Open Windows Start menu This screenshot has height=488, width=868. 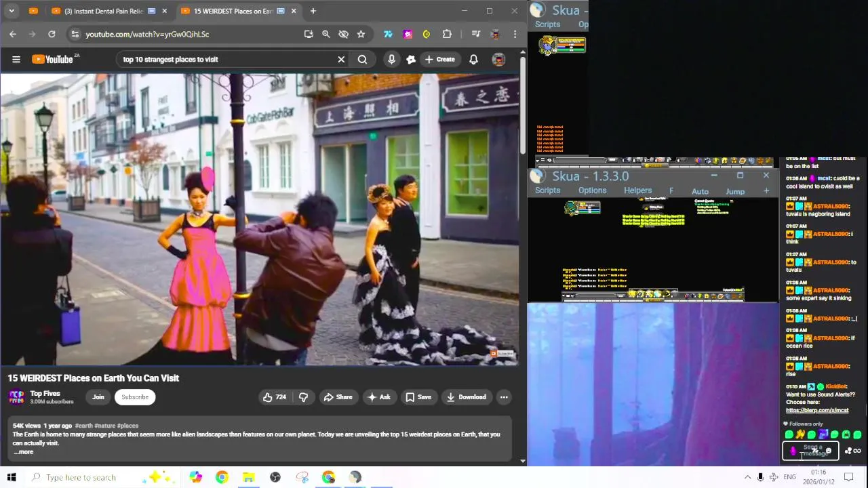tap(12, 477)
